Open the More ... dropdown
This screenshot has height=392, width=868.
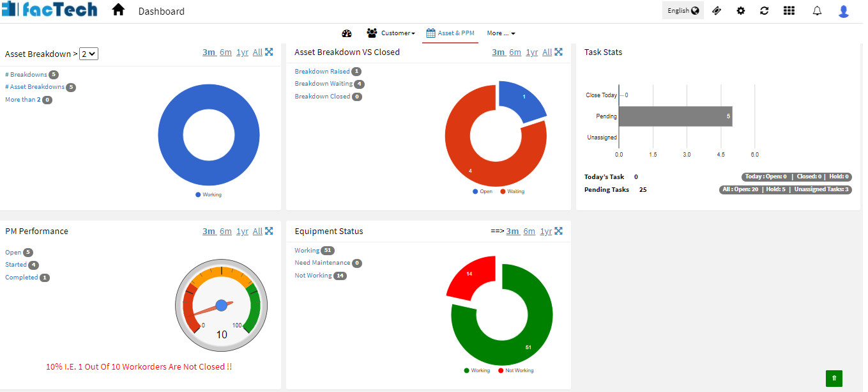click(x=501, y=33)
